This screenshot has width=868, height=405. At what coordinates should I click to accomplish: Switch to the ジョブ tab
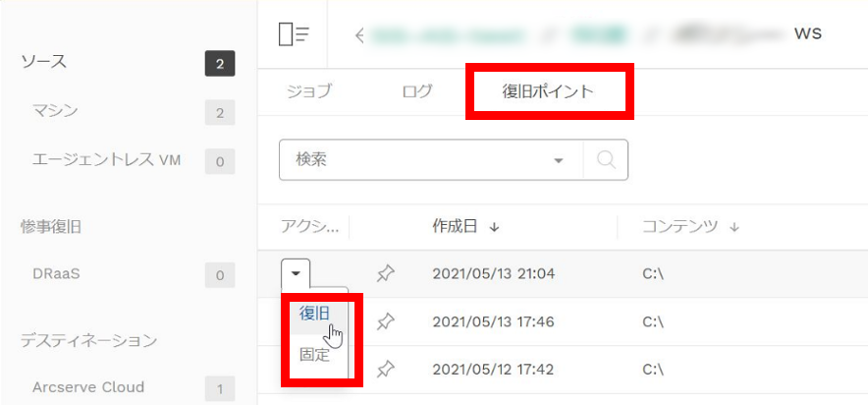pos(309,91)
